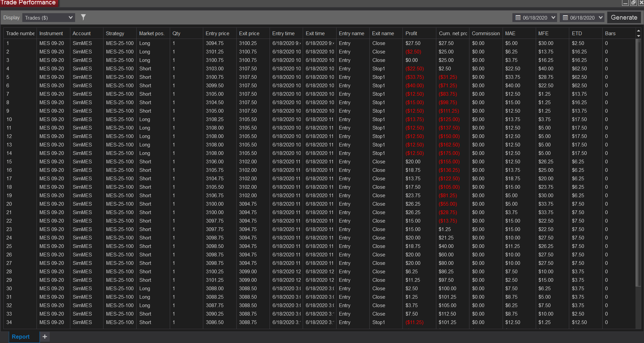Viewport: 644px width, 343px height.
Task: Click cumulative $112.50 in trade 33
Action: point(447,314)
